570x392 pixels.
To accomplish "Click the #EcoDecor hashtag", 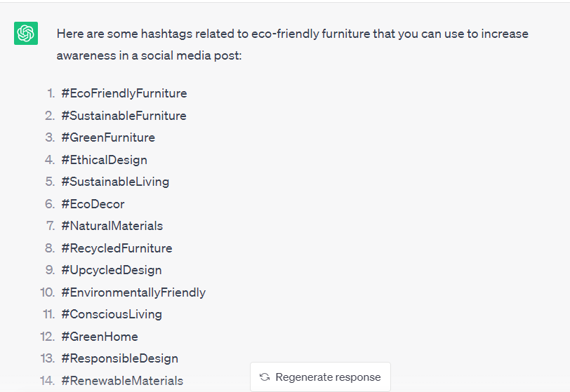I will tap(93, 204).
